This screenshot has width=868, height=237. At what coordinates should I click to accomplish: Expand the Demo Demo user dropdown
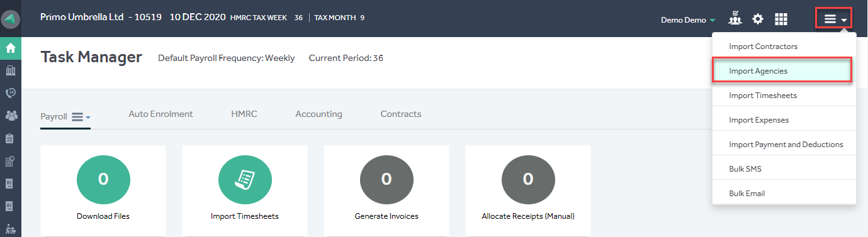pos(688,19)
